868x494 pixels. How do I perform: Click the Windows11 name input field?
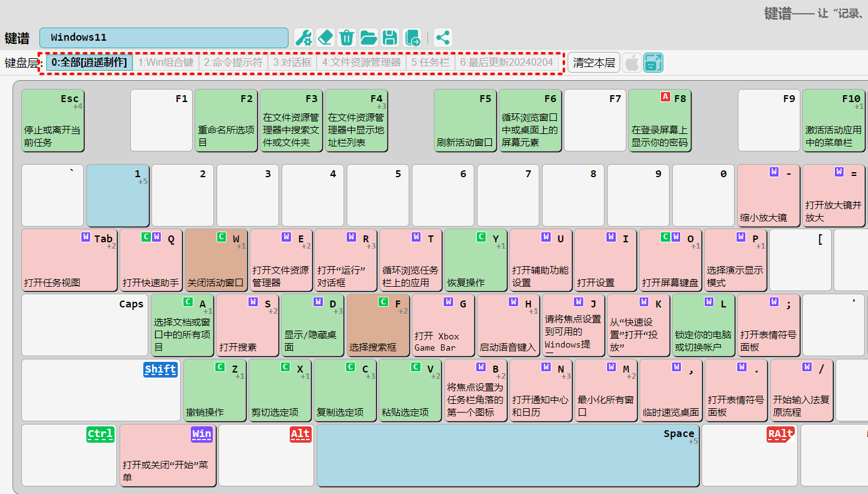164,38
